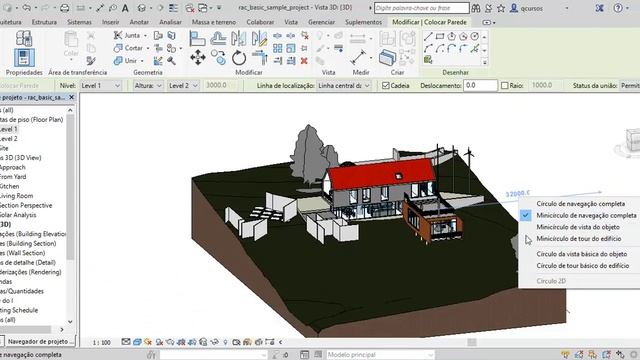This screenshot has height=360, width=640.
Task: Open the Anotar ribbon tab
Action: tap(139, 22)
